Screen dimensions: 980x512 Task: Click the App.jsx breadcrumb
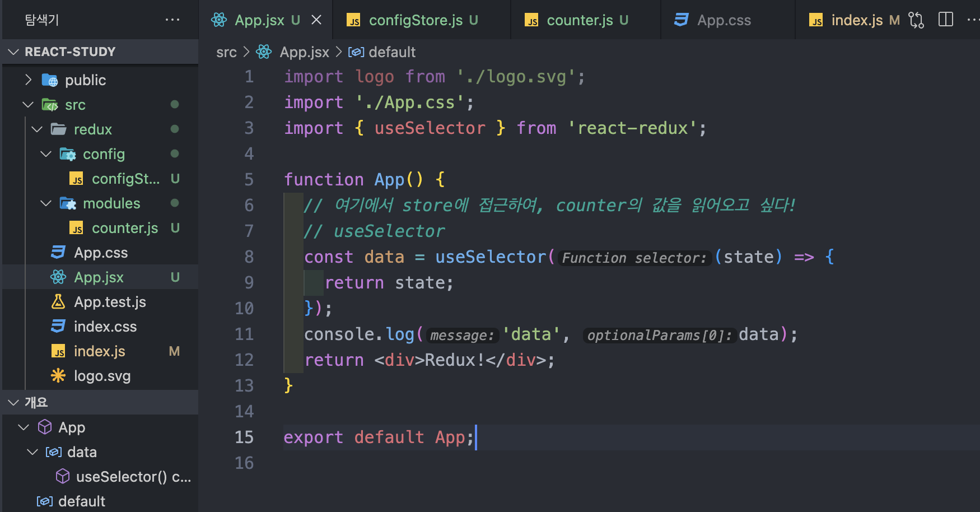304,52
